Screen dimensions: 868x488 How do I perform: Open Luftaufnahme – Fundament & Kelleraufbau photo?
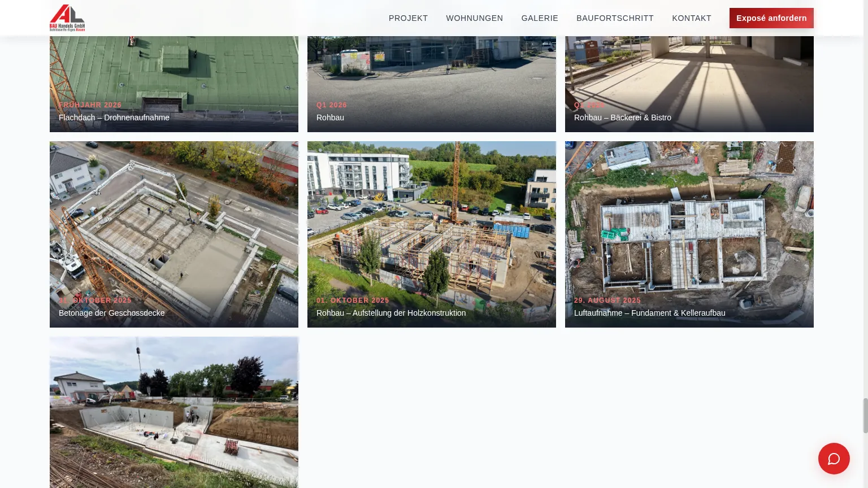[x=689, y=234]
